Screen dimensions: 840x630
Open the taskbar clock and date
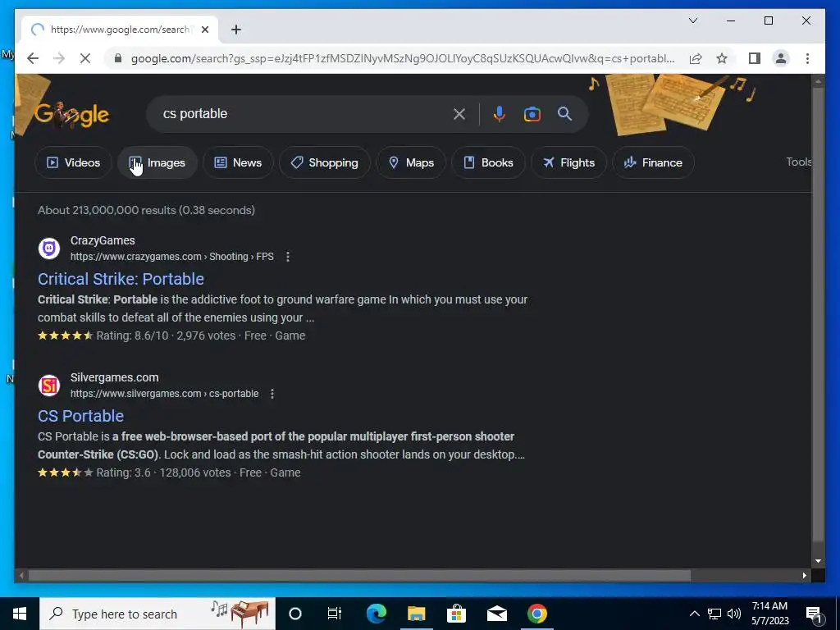coord(769,614)
